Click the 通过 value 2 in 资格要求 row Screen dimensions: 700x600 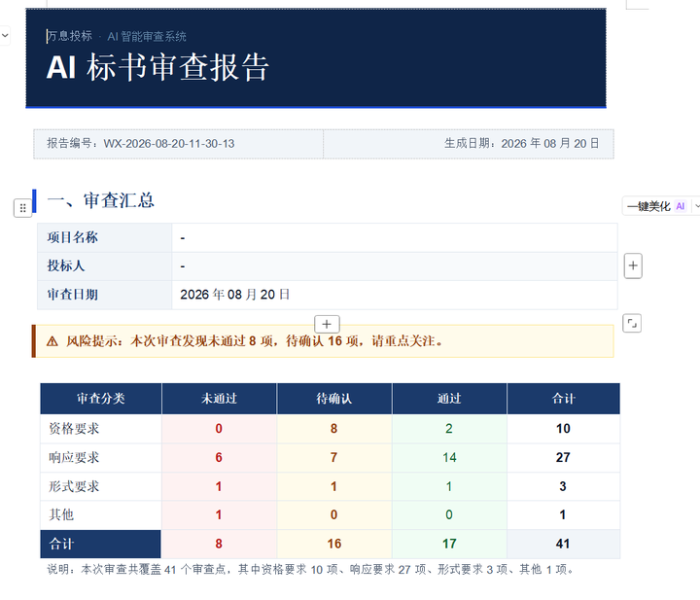pos(449,429)
